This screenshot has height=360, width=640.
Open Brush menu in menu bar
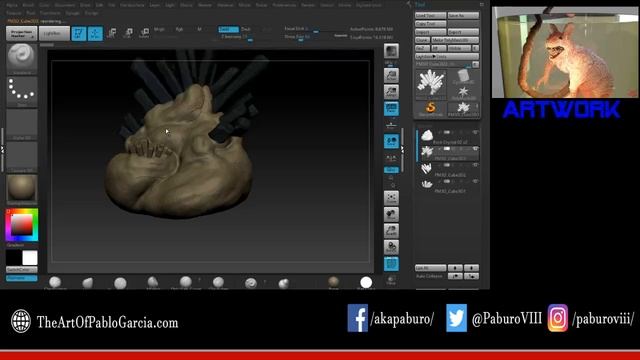coord(28,5)
